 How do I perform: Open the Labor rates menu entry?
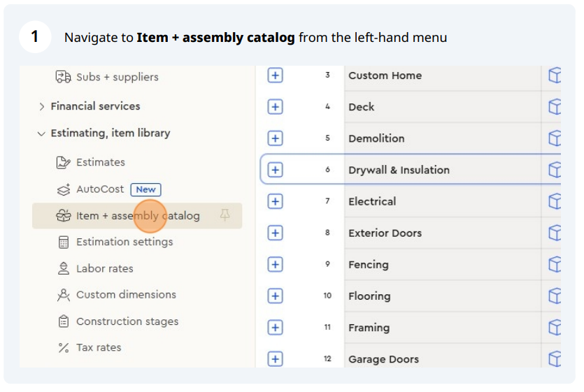(x=105, y=268)
